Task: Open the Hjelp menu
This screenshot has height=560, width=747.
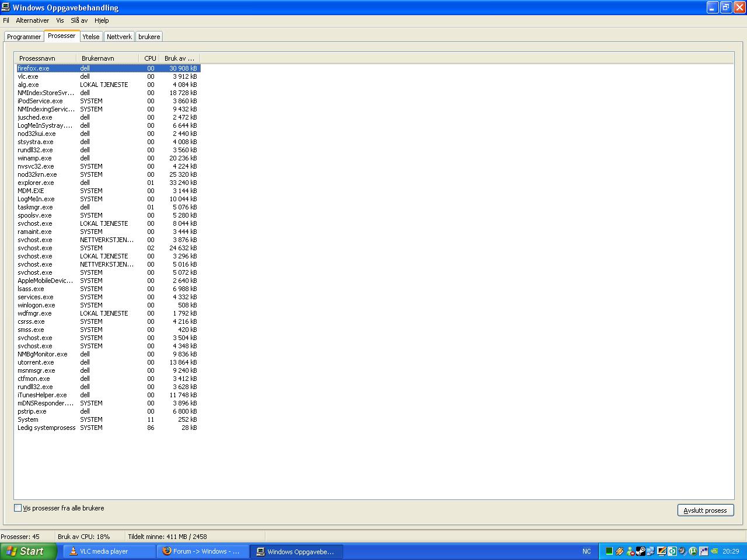Action: 102,20
